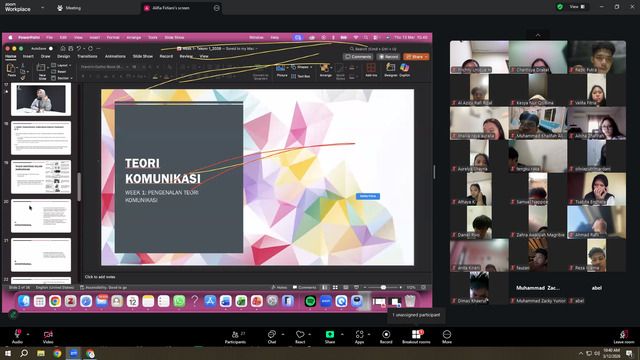Click the View button at Zoom top right

[x=577, y=7]
